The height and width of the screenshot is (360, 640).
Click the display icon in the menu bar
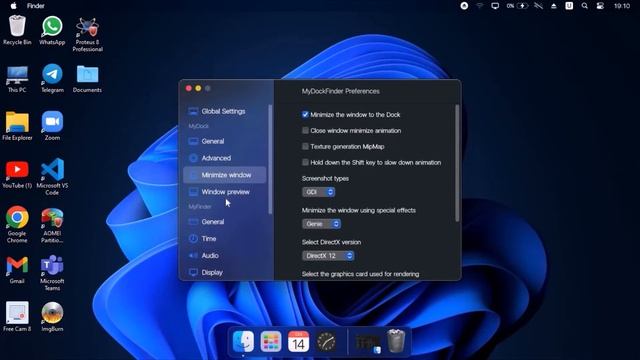click(x=495, y=6)
